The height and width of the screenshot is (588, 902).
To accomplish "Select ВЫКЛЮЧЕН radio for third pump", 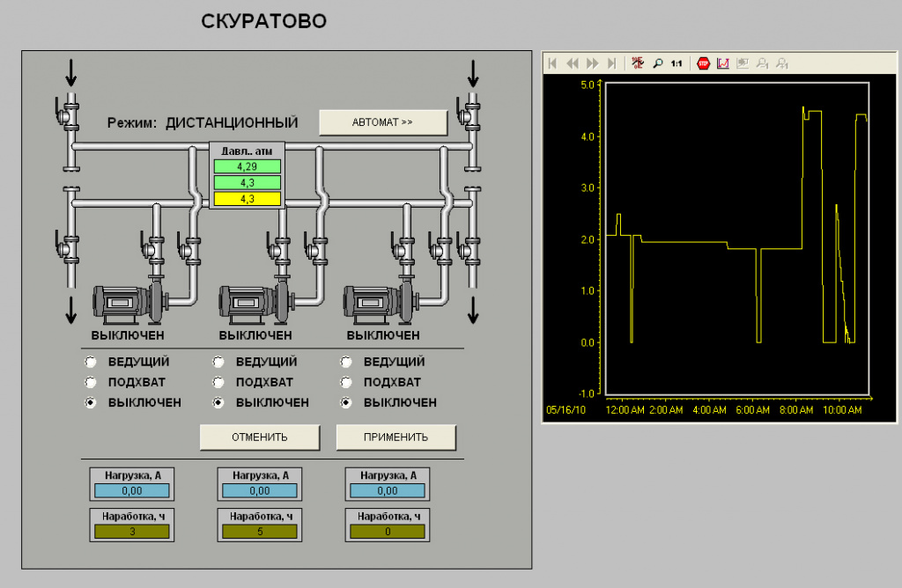I will 345,402.
